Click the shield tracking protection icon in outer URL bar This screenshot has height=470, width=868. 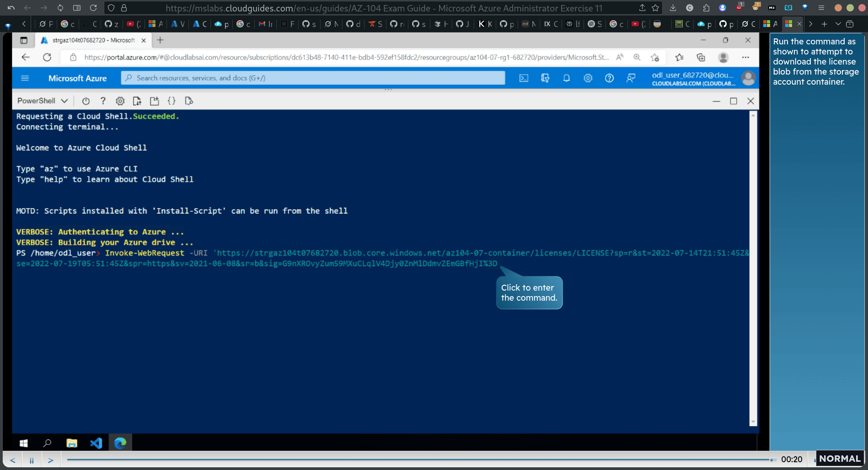pos(111,8)
